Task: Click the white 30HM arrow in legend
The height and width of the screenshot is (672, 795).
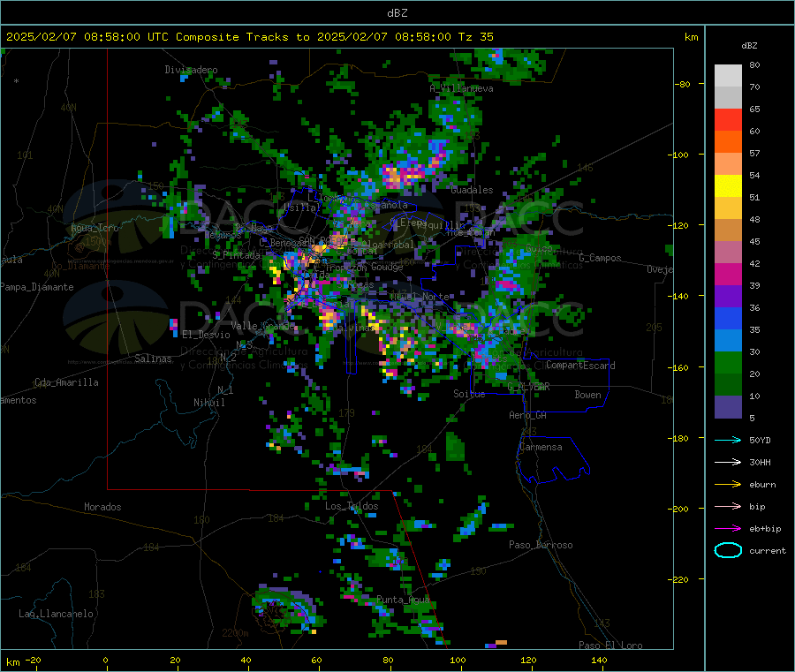Action: point(728,462)
